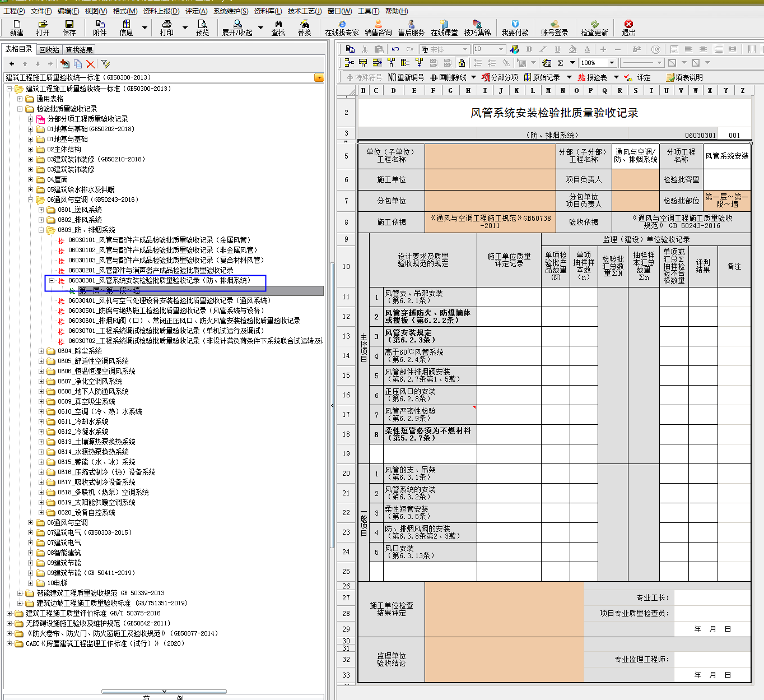The width and height of the screenshot is (764, 700).
Task: Click the 保存 (Save) toolbar icon
Action: tap(69, 27)
